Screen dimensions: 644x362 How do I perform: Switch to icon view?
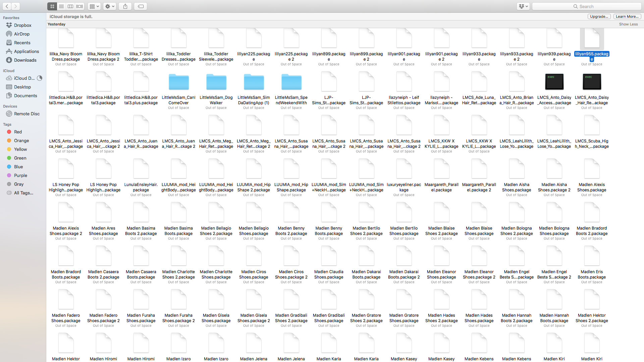pyautogui.click(x=52, y=6)
